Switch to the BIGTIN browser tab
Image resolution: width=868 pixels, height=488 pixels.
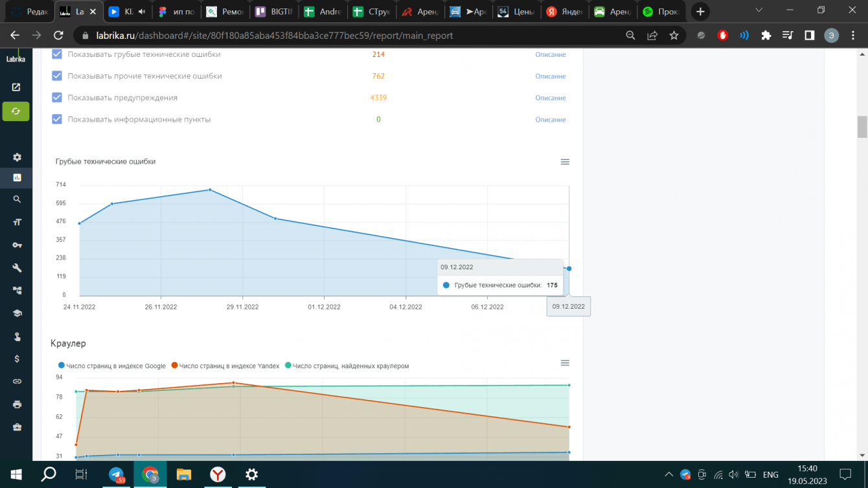(x=274, y=12)
